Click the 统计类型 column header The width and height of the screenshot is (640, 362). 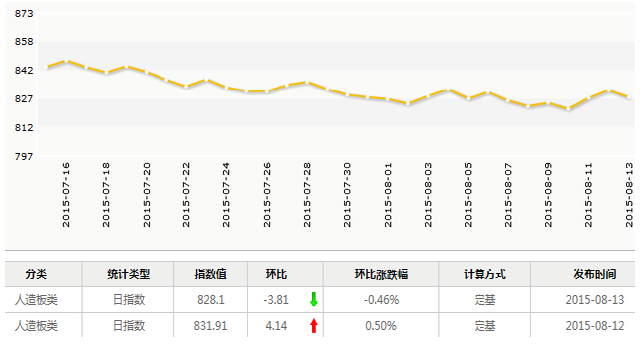coord(129,274)
